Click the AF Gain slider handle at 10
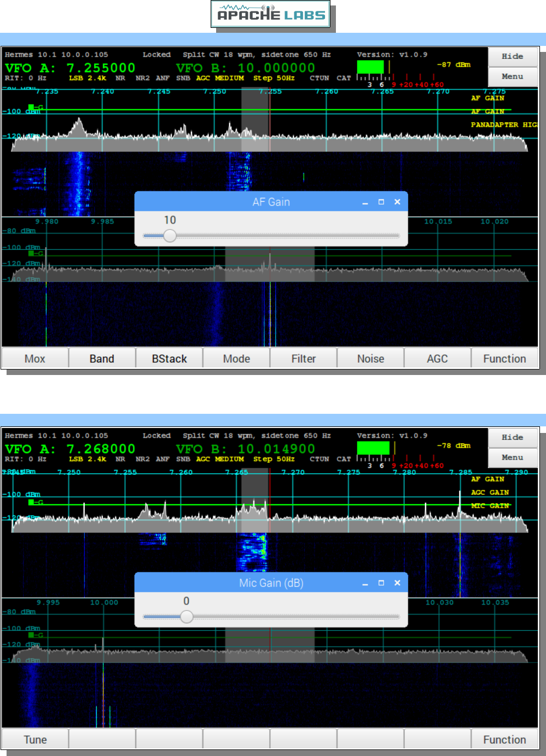 tap(170, 236)
